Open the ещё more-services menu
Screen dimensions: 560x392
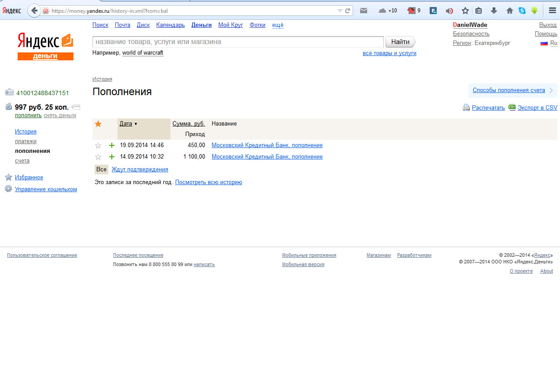coord(278,25)
